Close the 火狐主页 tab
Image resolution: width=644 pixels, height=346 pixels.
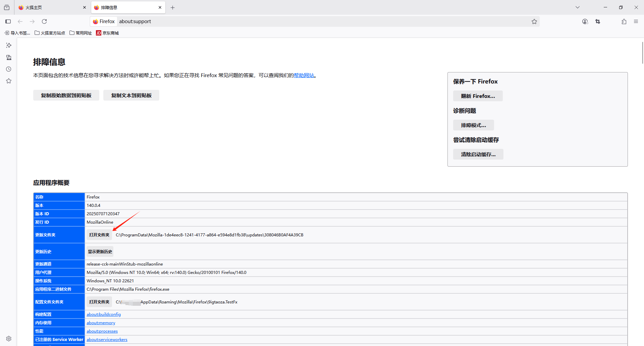(x=85, y=7)
